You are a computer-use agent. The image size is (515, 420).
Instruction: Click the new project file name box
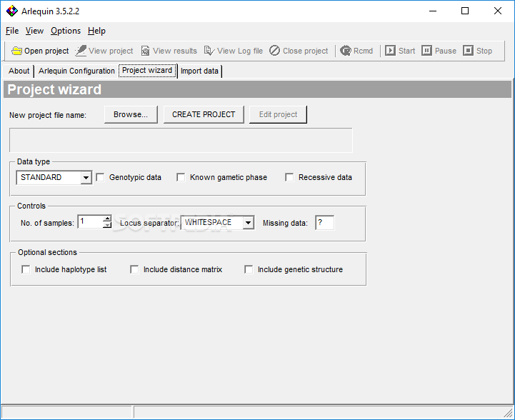pyautogui.click(x=181, y=140)
